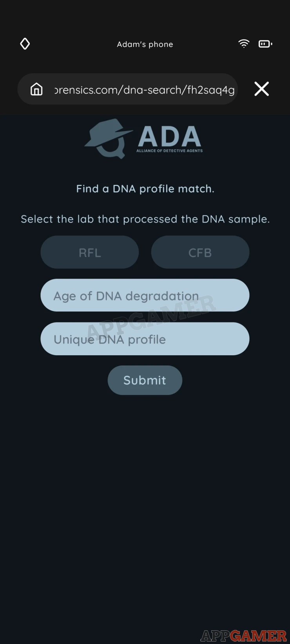Image resolution: width=290 pixels, height=644 pixels.
Task: Click the ADA detective hat logo
Action: [x=109, y=138]
